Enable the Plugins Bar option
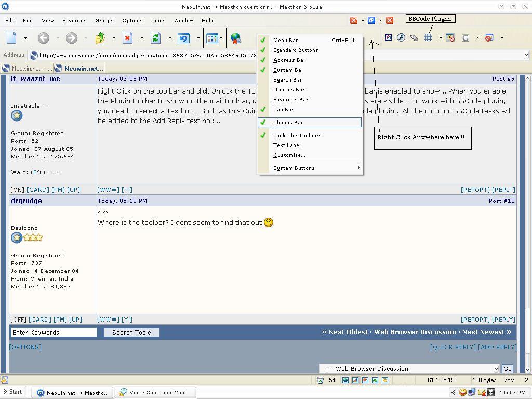This screenshot has height=399, width=532. tap(288, 123)
